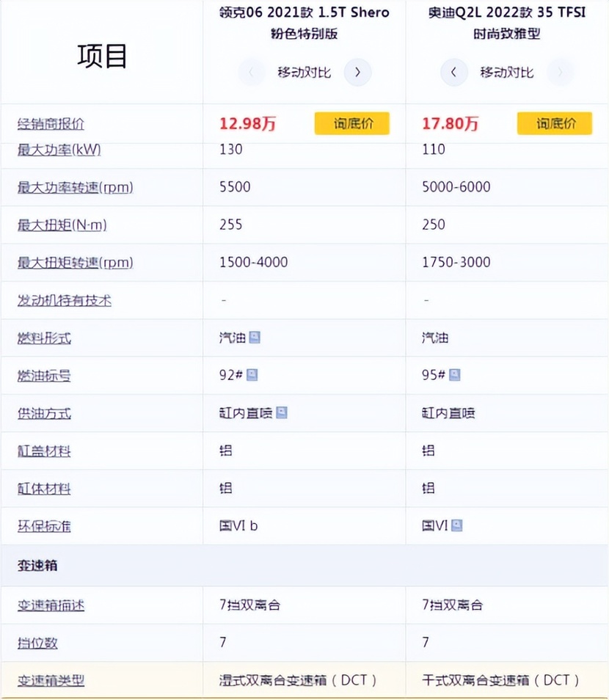
Task: Select the 1750-3000 torque rpm value
Action: tap(456, 262)
